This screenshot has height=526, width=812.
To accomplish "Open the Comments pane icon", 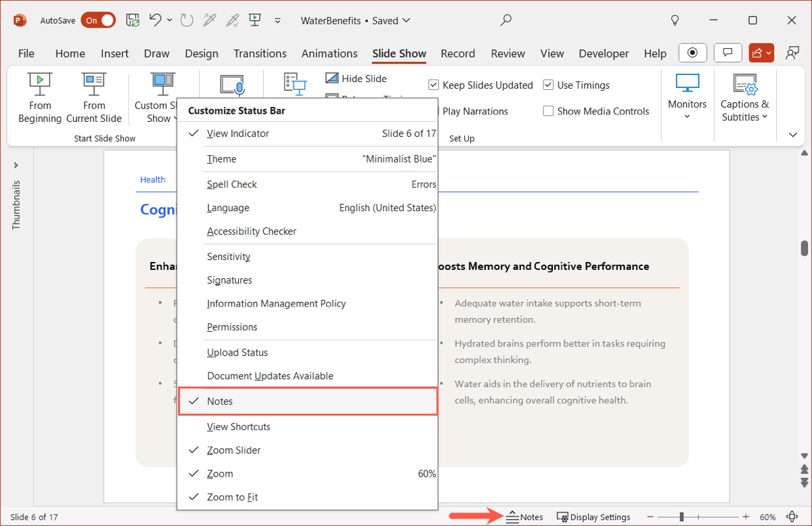I will [x=728, y=53].
